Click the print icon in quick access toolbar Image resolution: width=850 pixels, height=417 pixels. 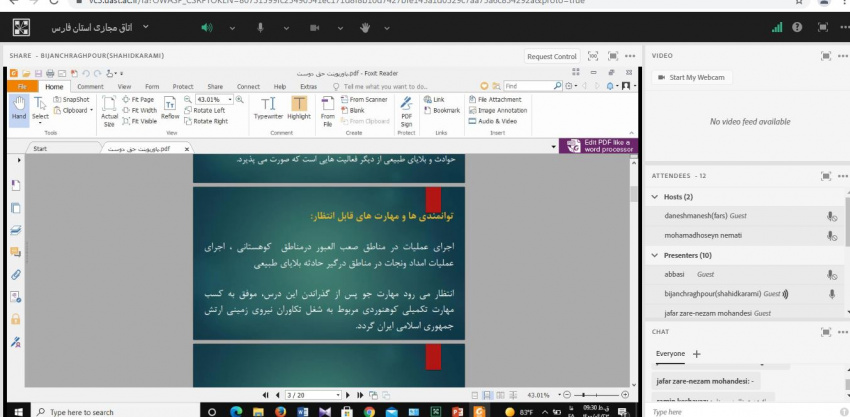50,73
